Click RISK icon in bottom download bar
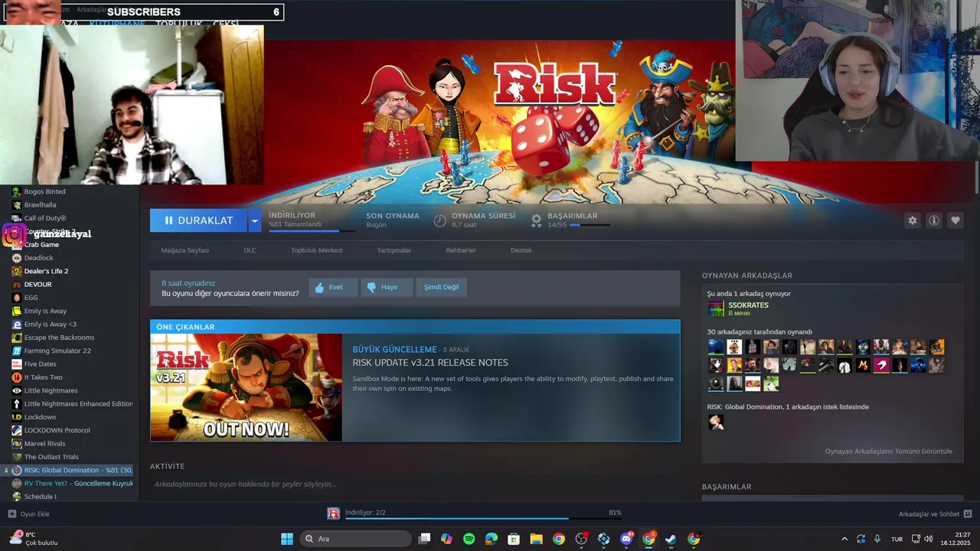This screenshot has width=980, height=551. 334,514
